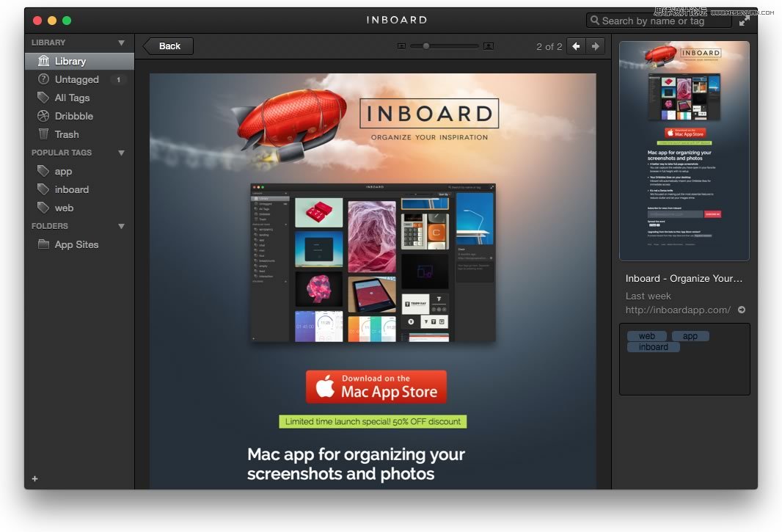This screenshot has width=782, height=532.
Task: Click the Library building icon
Action: tap(43, 61)
